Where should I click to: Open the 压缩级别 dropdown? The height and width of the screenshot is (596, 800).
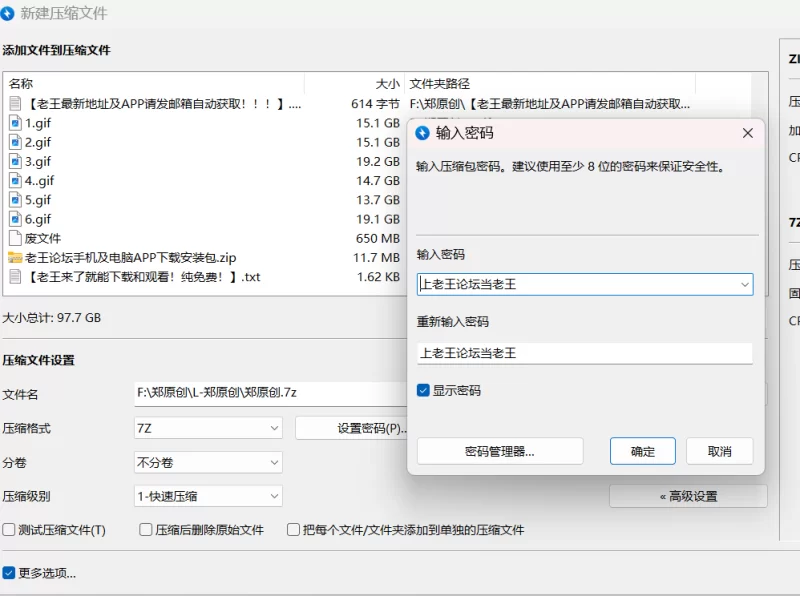pyautogui.click(x=208, y=496)
